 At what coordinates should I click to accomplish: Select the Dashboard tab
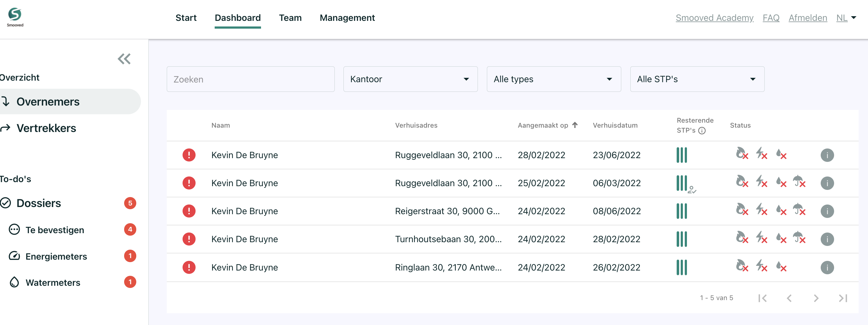238,18
